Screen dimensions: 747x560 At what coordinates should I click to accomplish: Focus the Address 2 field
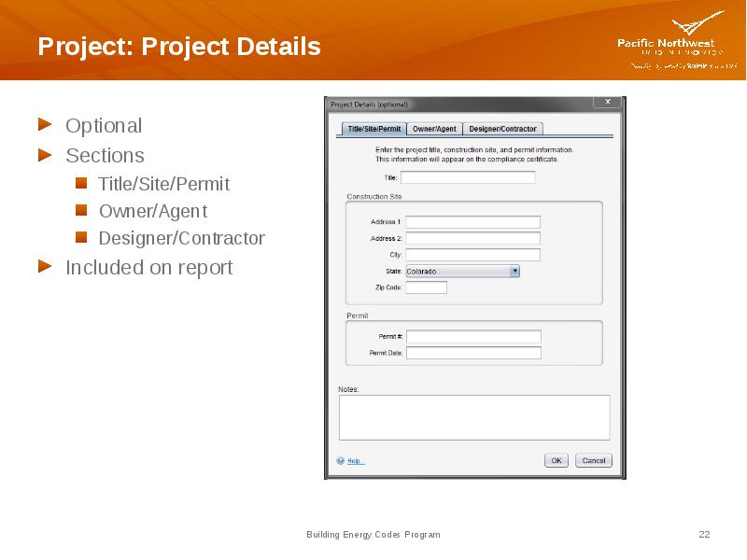coord(473,238)
